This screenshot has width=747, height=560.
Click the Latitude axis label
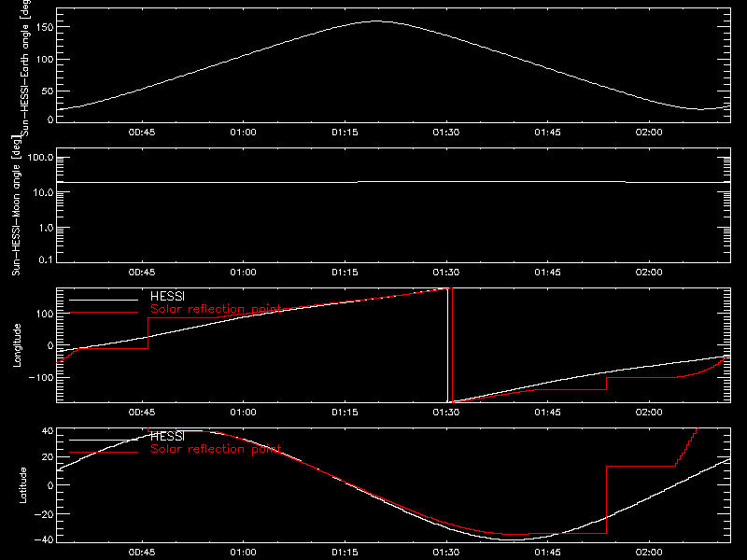(x=22, y=485)
